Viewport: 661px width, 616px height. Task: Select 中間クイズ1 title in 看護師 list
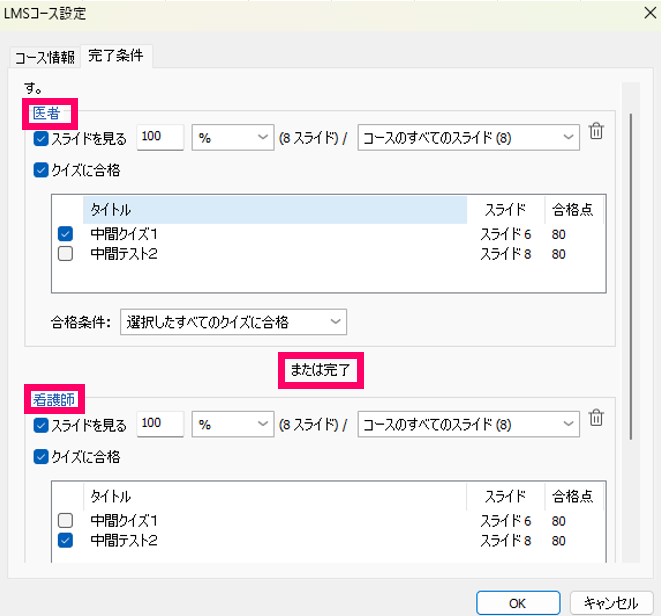[x=124, y=520]
